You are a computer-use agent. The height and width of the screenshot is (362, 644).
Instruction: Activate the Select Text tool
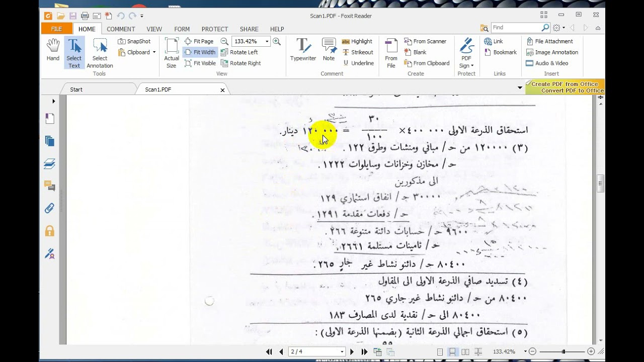point(74,52)
